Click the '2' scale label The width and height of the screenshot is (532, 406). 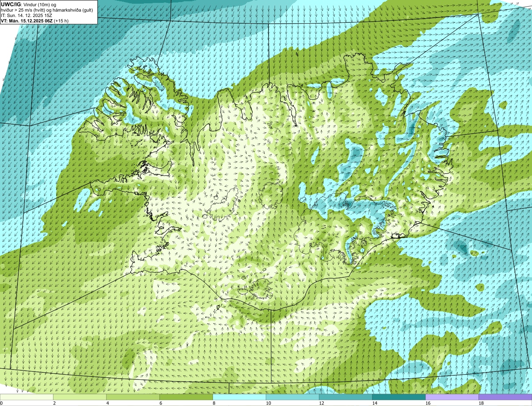(54, 403)
